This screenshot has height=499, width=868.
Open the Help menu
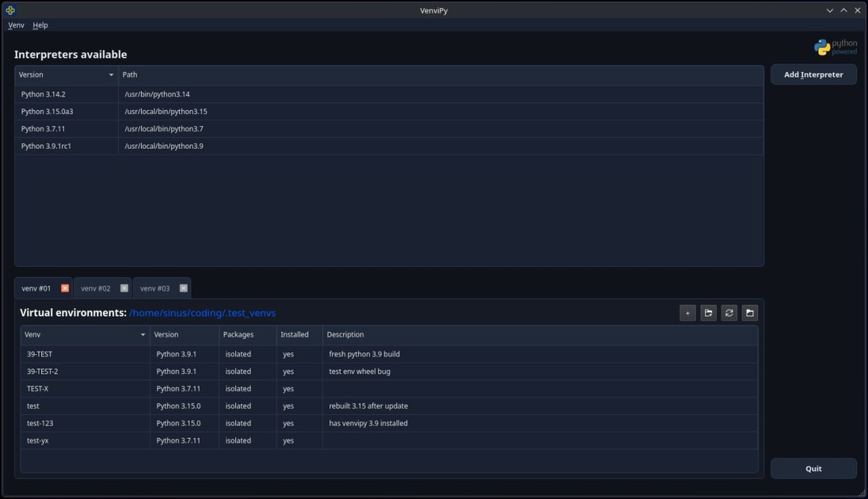[x=41, y=25]
